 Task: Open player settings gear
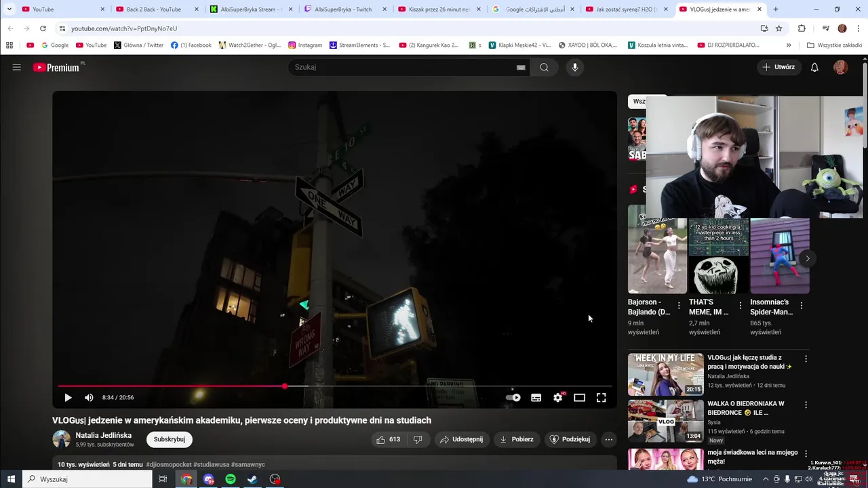(x=557, y=398)
